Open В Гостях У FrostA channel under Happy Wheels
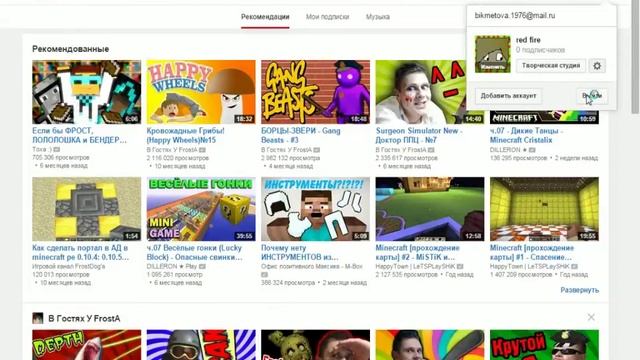The width and height of the screenshot is (640, 360). click(x=172, y=150)
